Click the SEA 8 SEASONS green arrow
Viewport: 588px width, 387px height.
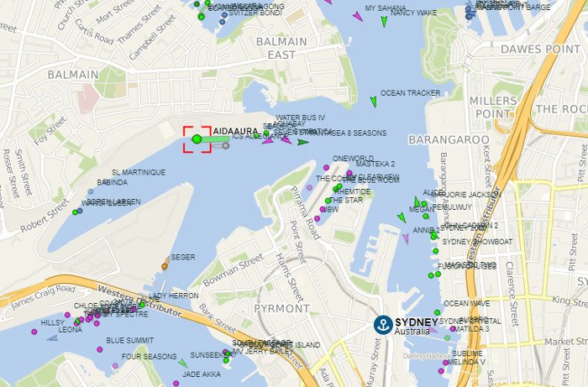303,143
